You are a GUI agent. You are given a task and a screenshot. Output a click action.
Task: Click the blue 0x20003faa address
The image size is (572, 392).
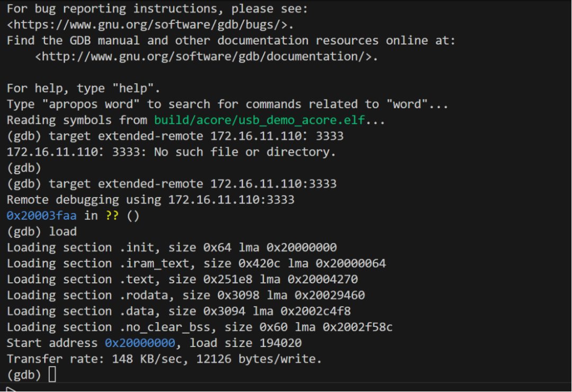42,216
